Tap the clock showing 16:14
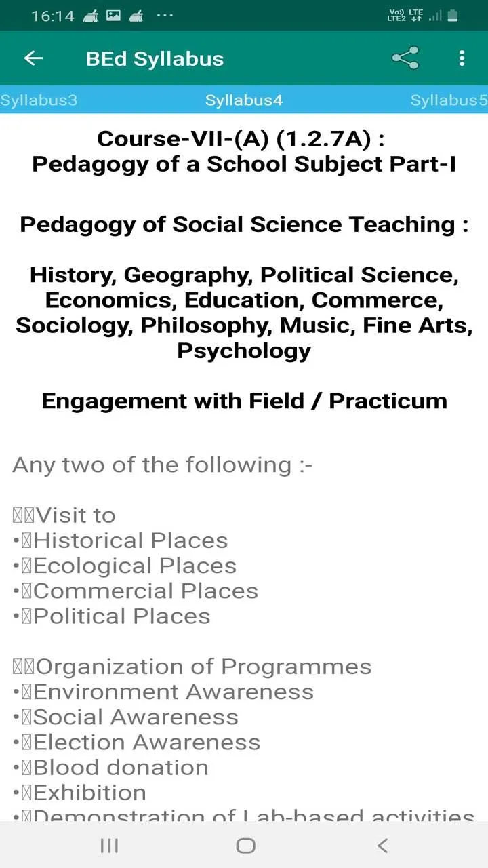The height and width of the screenshot is (868, 488). (x=52, y=16)
